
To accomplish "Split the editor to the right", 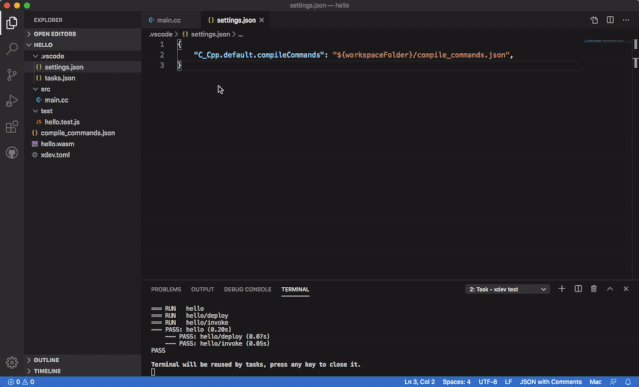I will 610,20.
